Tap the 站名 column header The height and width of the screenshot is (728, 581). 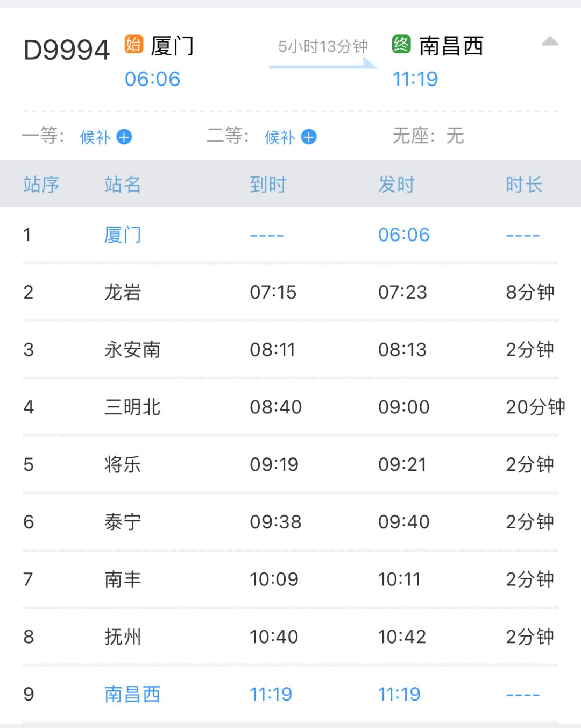[x=123, y=185]
